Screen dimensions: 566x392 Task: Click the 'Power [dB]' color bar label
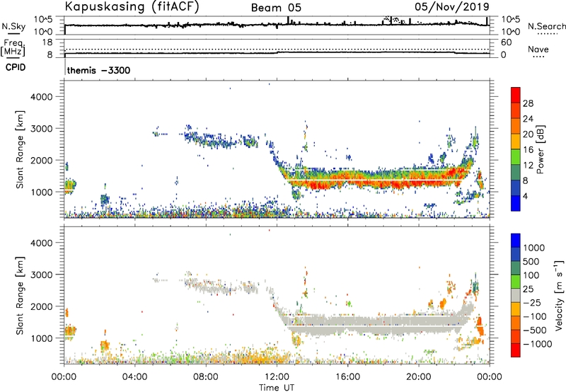click(x=541, y=149)
